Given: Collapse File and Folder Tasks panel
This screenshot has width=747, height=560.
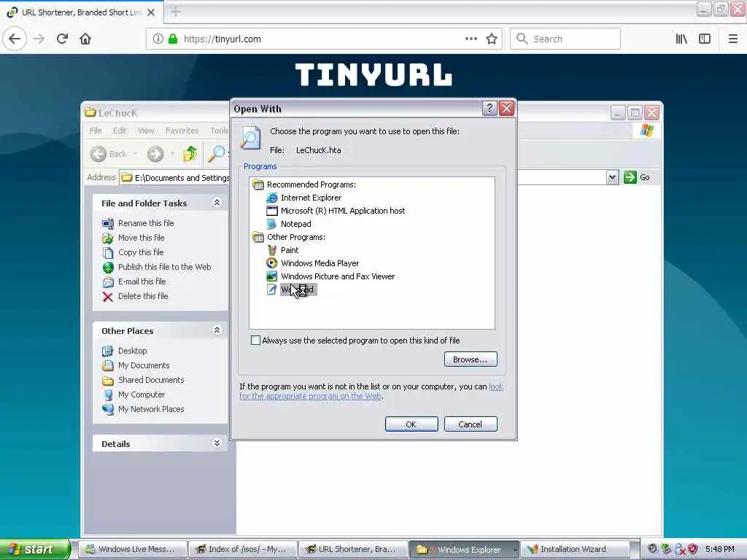Looking at the screenshot, I should pos(217,203).
